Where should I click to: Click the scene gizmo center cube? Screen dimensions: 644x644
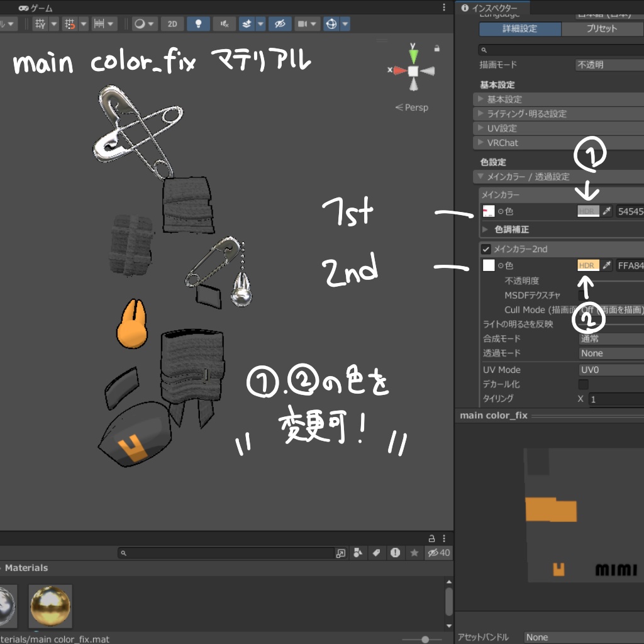pyautogui.click(x=413, y=71)
